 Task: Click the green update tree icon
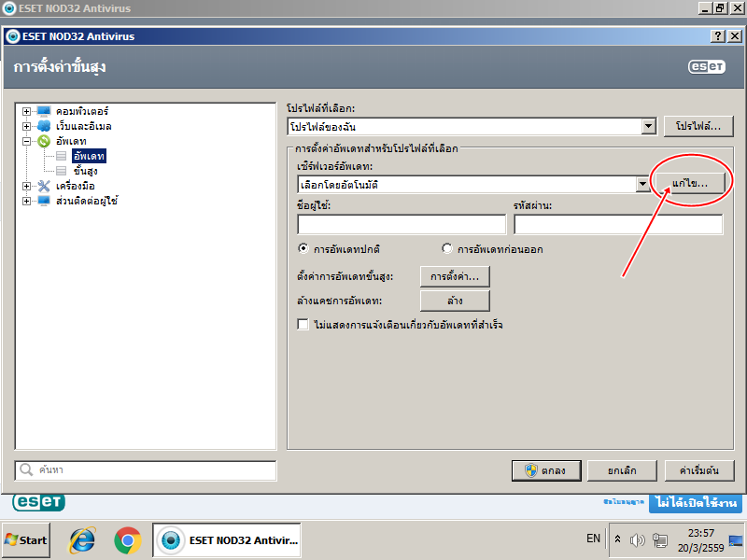pos(44,141)
